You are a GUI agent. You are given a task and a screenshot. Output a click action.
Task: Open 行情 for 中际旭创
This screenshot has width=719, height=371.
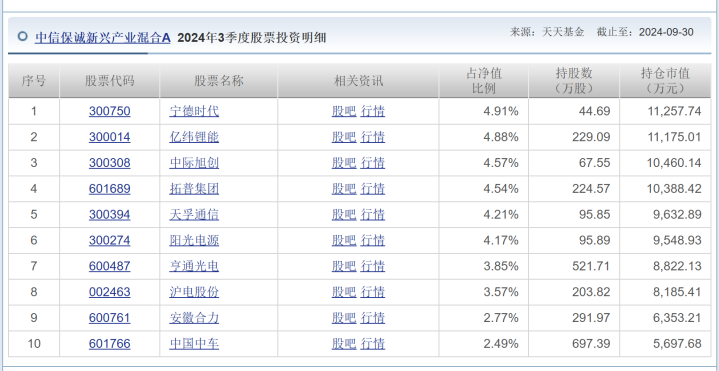pyautogui.click(x=372, y=163)
